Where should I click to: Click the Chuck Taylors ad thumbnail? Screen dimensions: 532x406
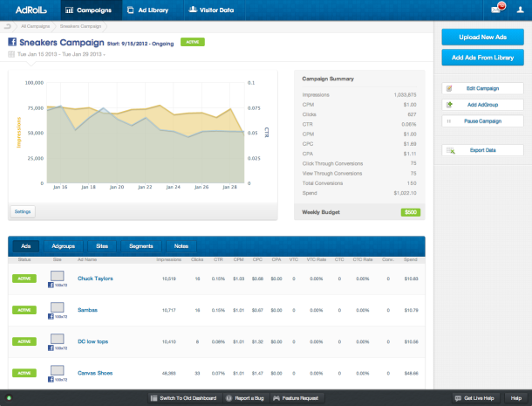58,276
